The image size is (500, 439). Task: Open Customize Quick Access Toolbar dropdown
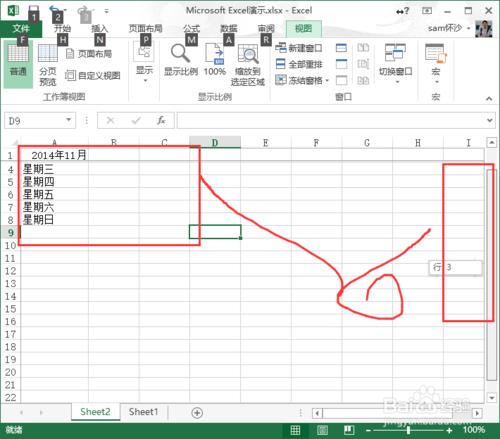coord(106,11)
